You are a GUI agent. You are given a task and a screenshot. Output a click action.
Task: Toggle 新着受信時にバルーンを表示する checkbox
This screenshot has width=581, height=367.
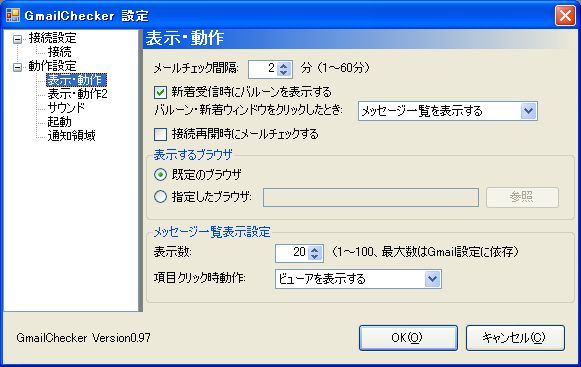pos(160,92)
